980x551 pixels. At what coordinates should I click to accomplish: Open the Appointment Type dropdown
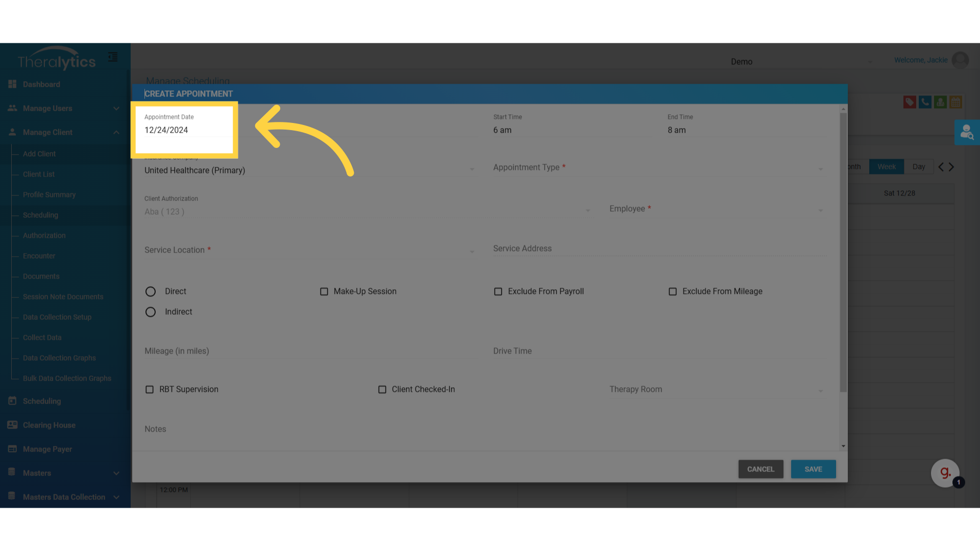point(657,168)
